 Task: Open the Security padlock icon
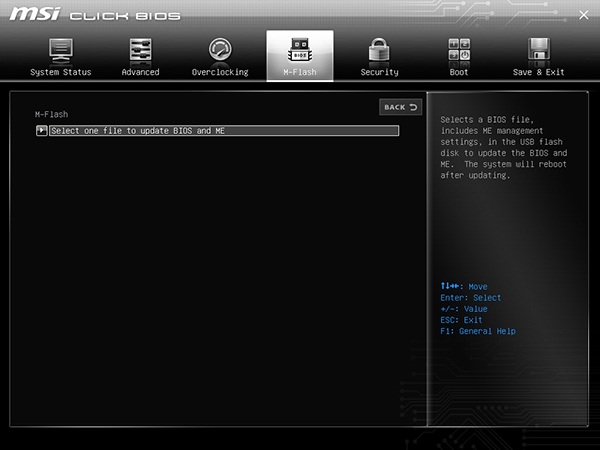[x=379, y=49]
